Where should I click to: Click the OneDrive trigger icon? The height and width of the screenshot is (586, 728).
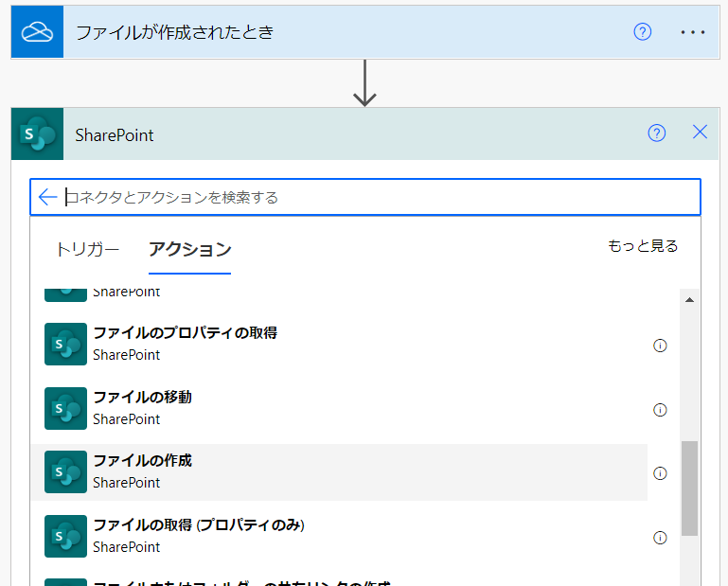pyautogui.click(x=37, y=32)
